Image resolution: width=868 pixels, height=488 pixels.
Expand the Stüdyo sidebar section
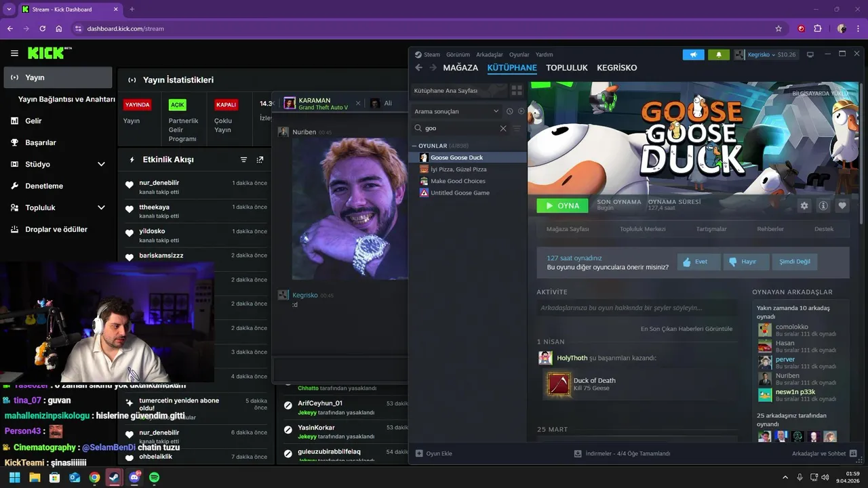point(101,164)
